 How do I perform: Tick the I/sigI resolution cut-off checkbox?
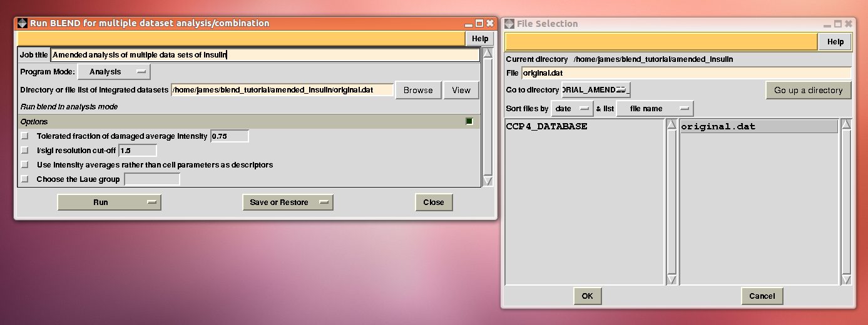25,150
